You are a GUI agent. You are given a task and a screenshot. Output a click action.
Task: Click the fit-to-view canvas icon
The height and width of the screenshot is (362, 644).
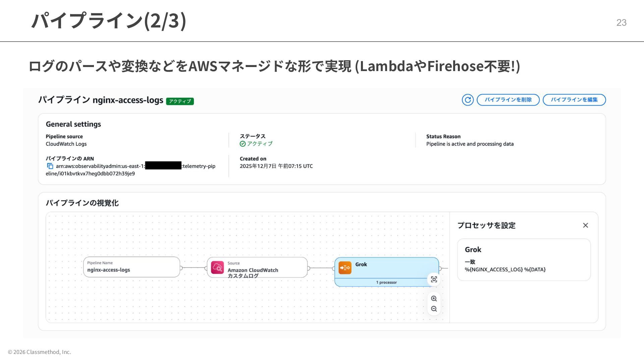tap(434, 280)
